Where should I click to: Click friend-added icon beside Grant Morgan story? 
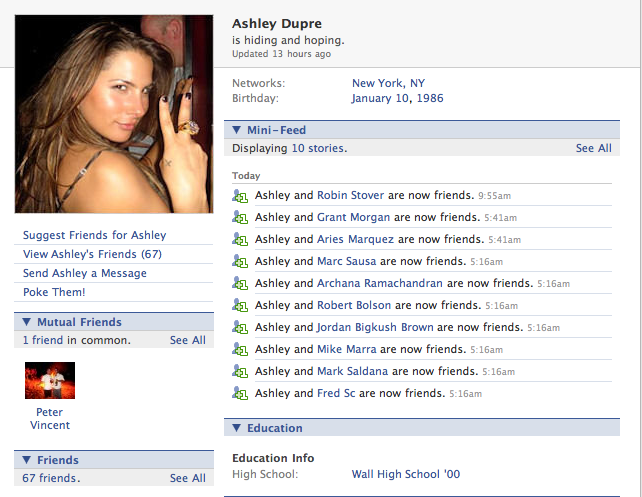coord(240,218)
